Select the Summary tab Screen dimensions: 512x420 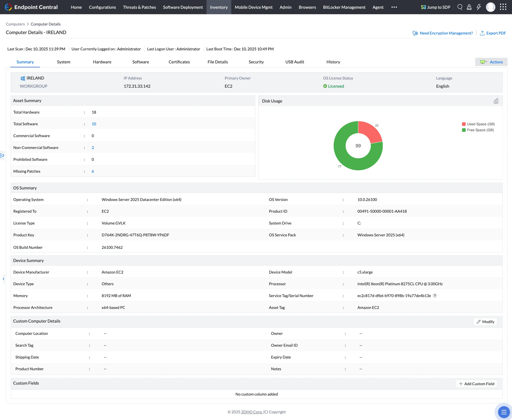click(25, 62)
